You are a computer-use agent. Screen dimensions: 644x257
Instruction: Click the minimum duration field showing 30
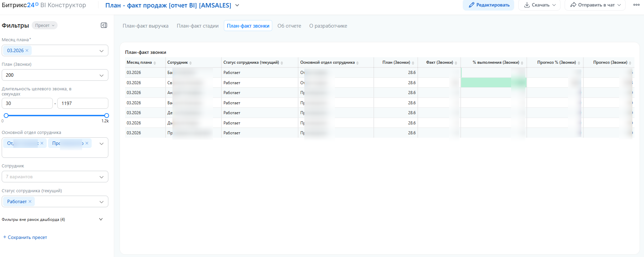coord(27,103)
